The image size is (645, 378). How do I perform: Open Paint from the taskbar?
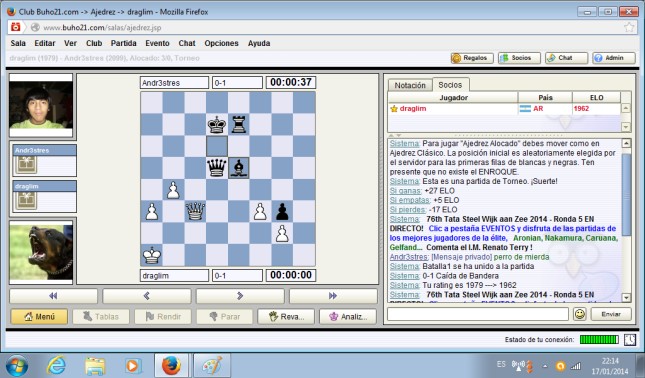[x=212, y=366]
